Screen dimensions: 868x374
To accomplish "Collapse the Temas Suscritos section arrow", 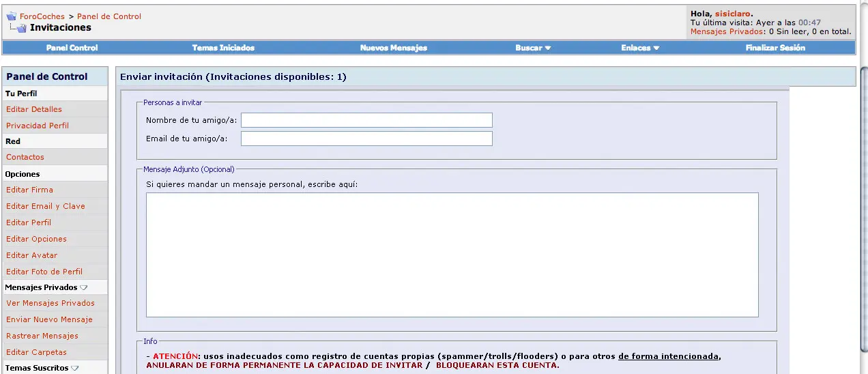I will pos(75,369).
